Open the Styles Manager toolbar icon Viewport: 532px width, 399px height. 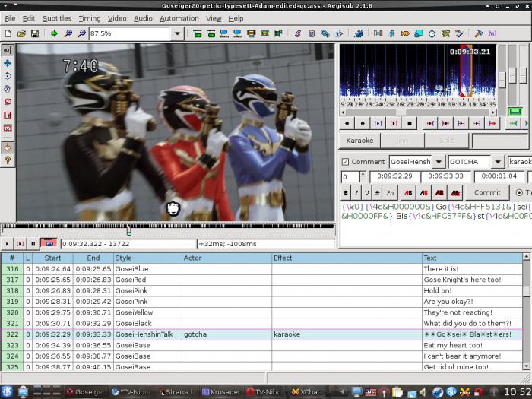click(298, 33)
